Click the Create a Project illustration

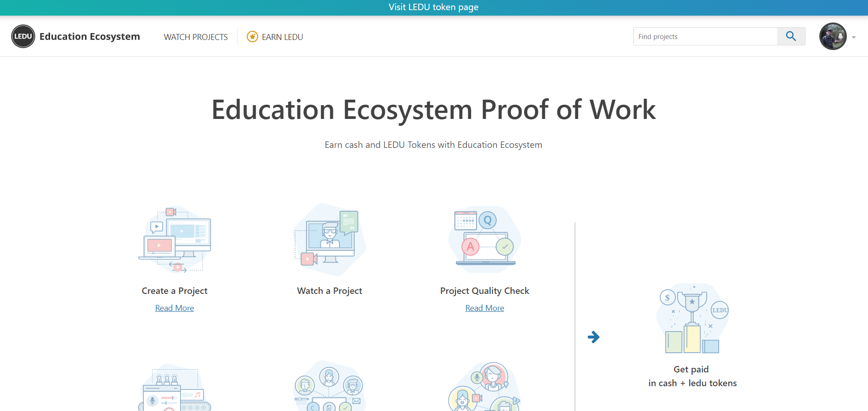175,239
